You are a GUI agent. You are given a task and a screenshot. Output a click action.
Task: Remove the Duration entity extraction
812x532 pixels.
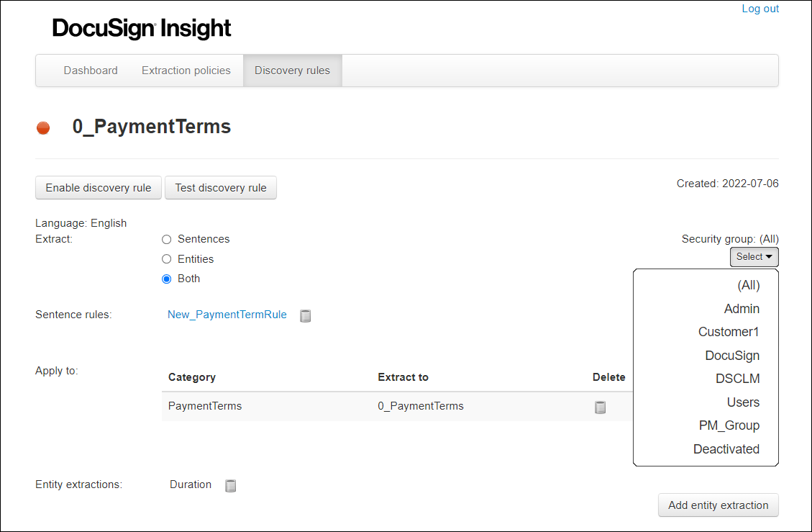(x=230, y=485)
